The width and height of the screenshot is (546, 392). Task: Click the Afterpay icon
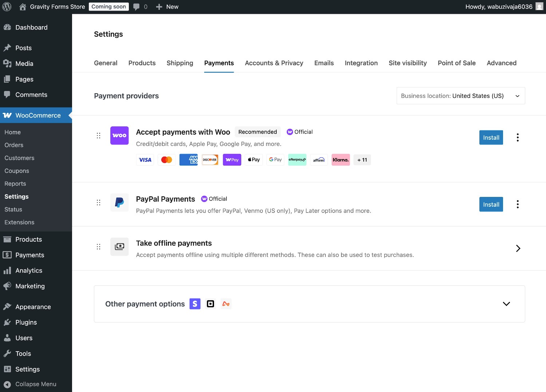pyautogui.click(x=297, y=160)
